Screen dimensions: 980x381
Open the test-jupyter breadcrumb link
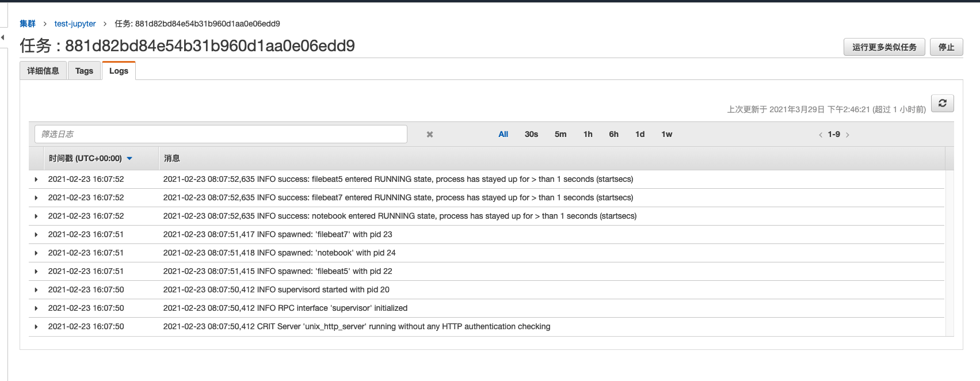(75, 24)
